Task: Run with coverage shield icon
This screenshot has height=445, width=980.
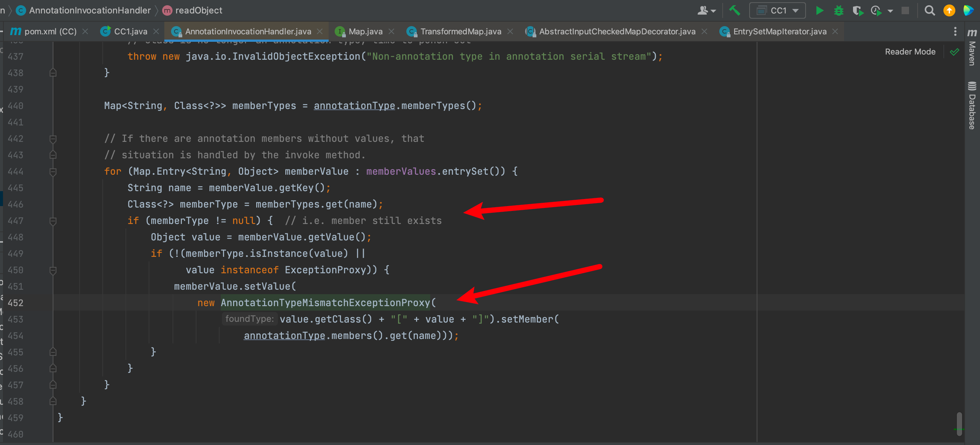Action: [857, 10]
